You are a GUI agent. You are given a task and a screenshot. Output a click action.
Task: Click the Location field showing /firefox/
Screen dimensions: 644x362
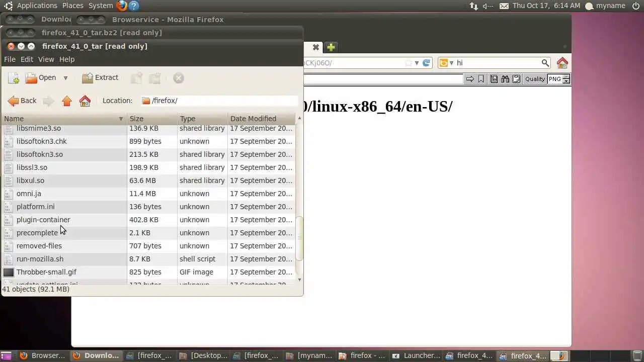coord(219,101)
